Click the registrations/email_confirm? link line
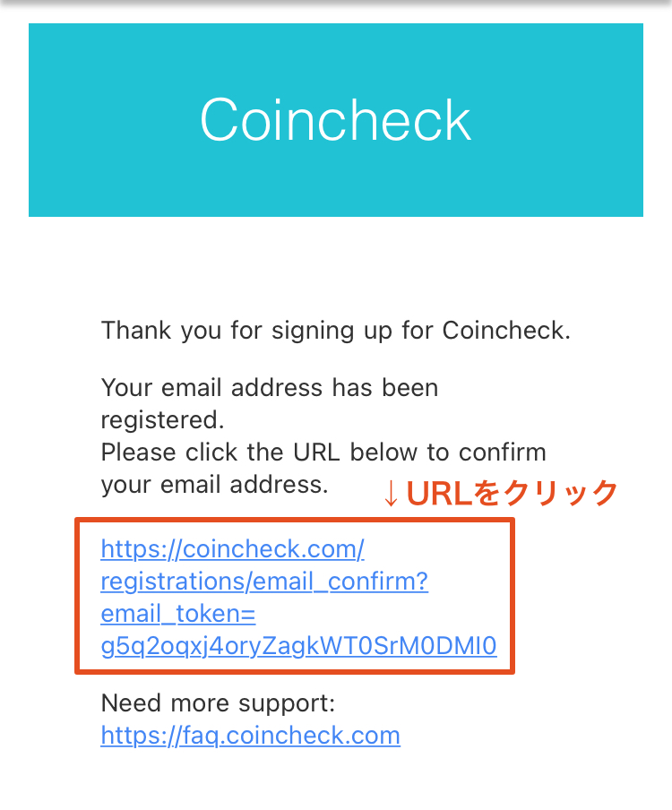This screenshot has width=672, height=810. coord(264,582)
